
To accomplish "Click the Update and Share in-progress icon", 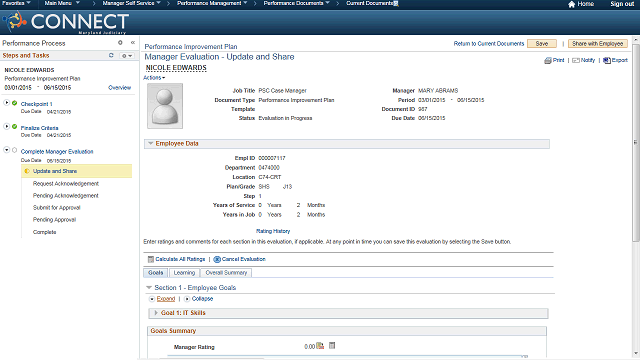I will [27, 171].
